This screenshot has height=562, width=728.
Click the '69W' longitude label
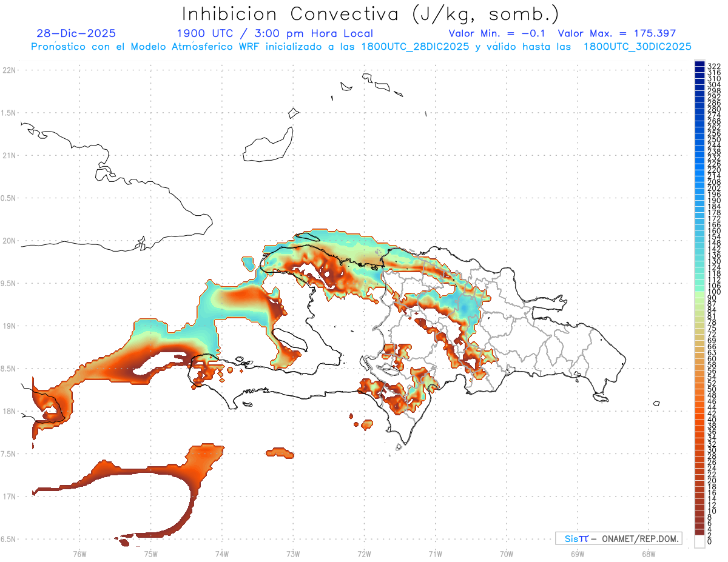[x=578, y=554]
